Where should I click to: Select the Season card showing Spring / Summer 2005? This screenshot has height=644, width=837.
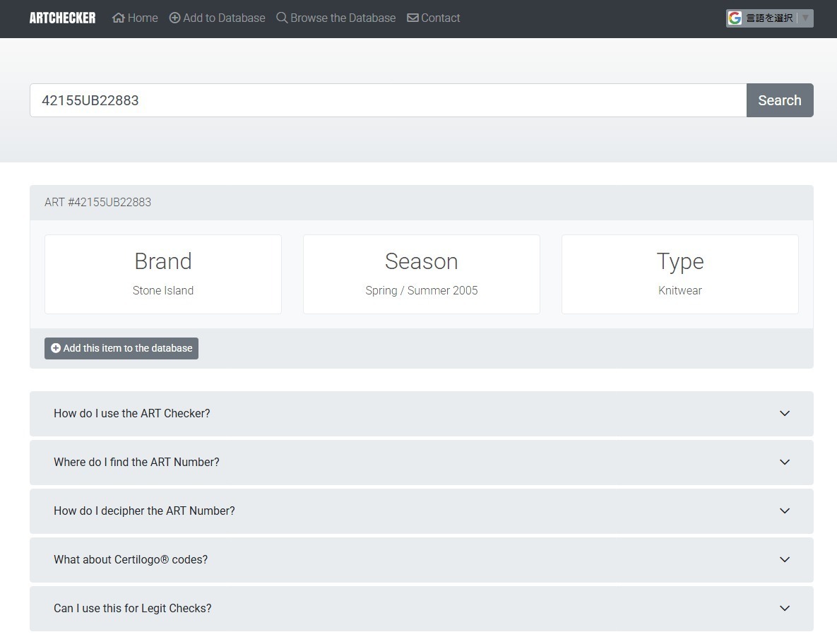pos(422,274)
